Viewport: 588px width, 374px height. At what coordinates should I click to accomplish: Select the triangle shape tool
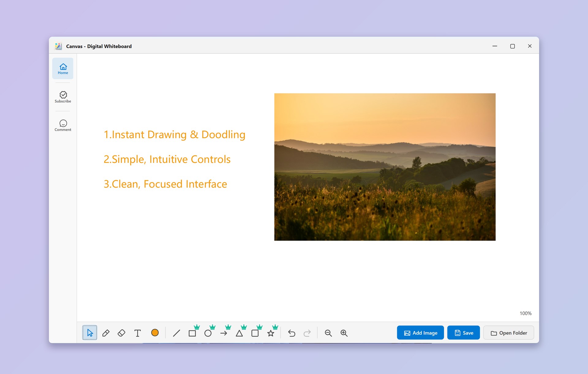point(239,333)
